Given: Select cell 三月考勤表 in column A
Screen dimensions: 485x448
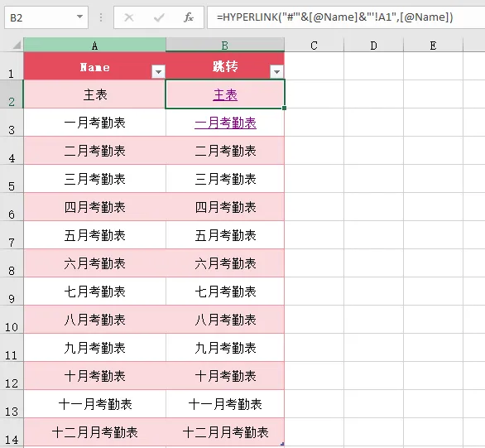Looking at the screenshot, I should (94, 179).
